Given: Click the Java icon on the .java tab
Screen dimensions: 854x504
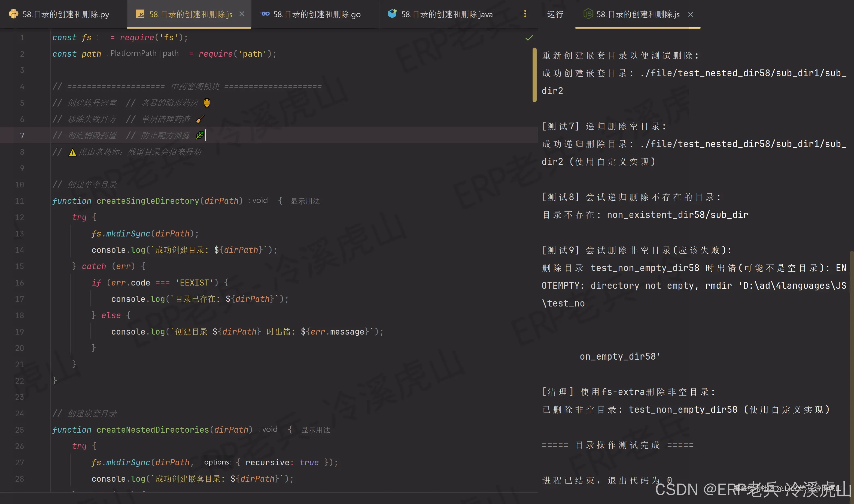Looking at the screenshot, I should [392, 14].
